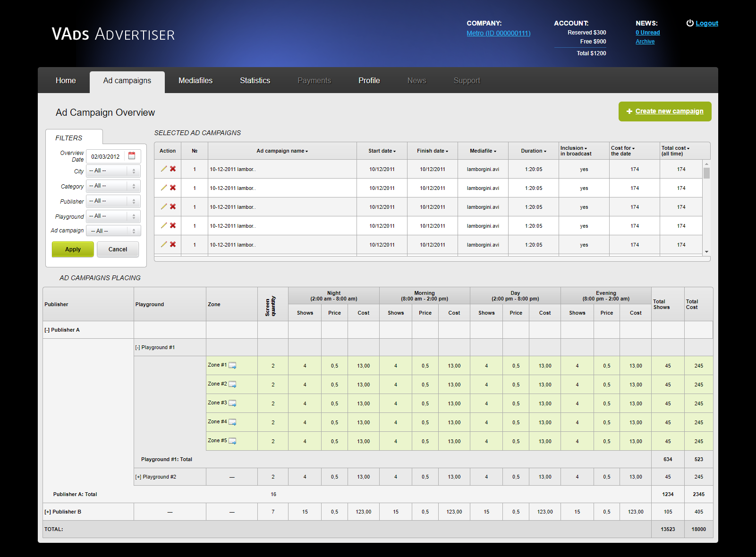
Task: Open the screen icon next to Zone #4
Action: 232,422
